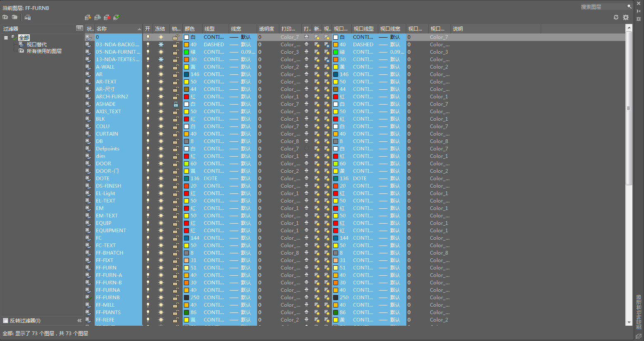The height and width of the screenshot is (341, 644).
Task: Open the linetype cell DOTE for DOTE layer
Action: 211,179
